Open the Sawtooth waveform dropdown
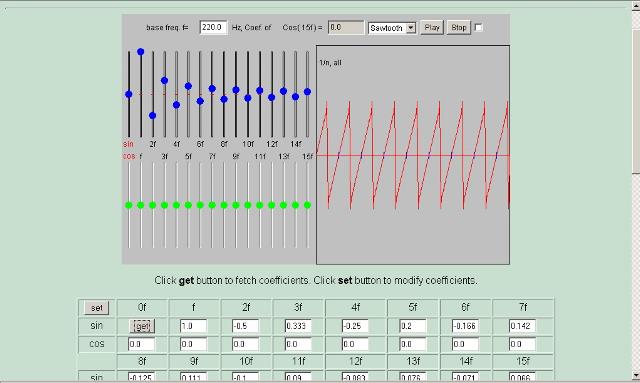This screenshot has width=640, height=383. 392,28
